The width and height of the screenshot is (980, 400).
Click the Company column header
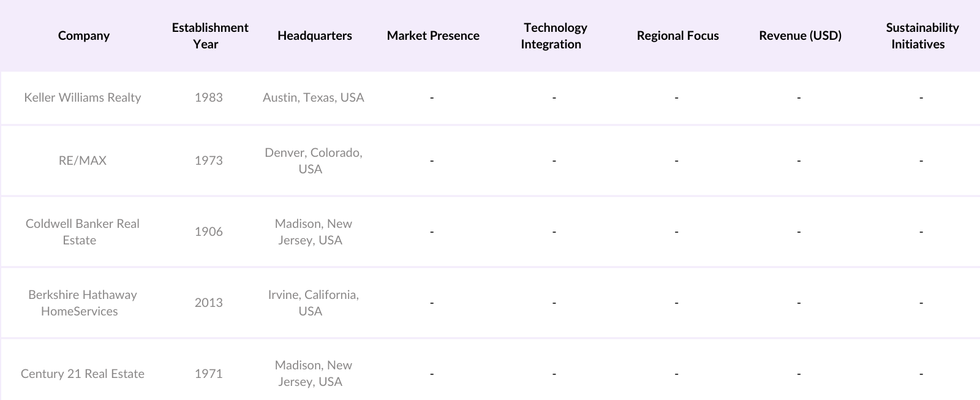click(x=84, y=36)
